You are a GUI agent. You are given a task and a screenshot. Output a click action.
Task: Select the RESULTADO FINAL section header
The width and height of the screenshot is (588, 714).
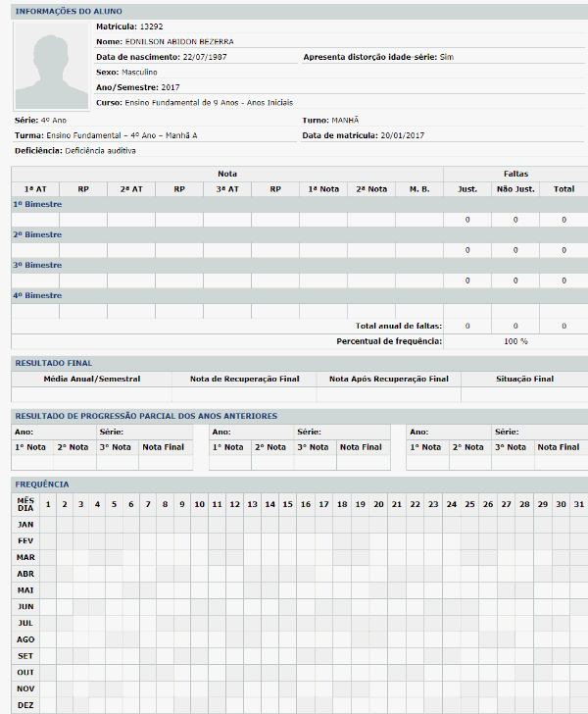click(53, 363)
